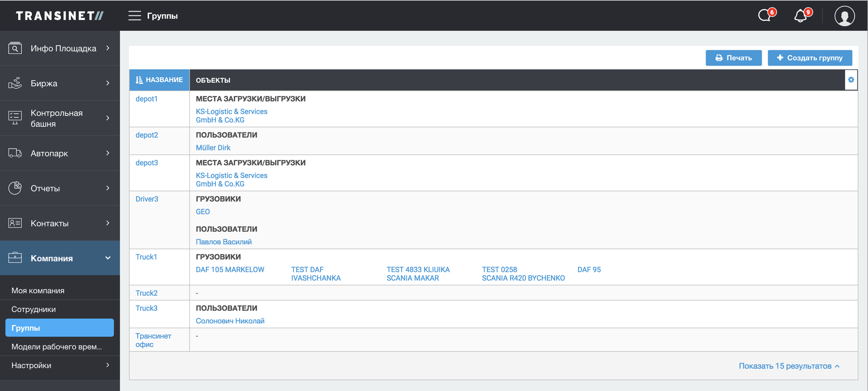The height and width of the screenshot is (391, 868).
Task: Open the Truck1 group link
Action: [146, 257]
